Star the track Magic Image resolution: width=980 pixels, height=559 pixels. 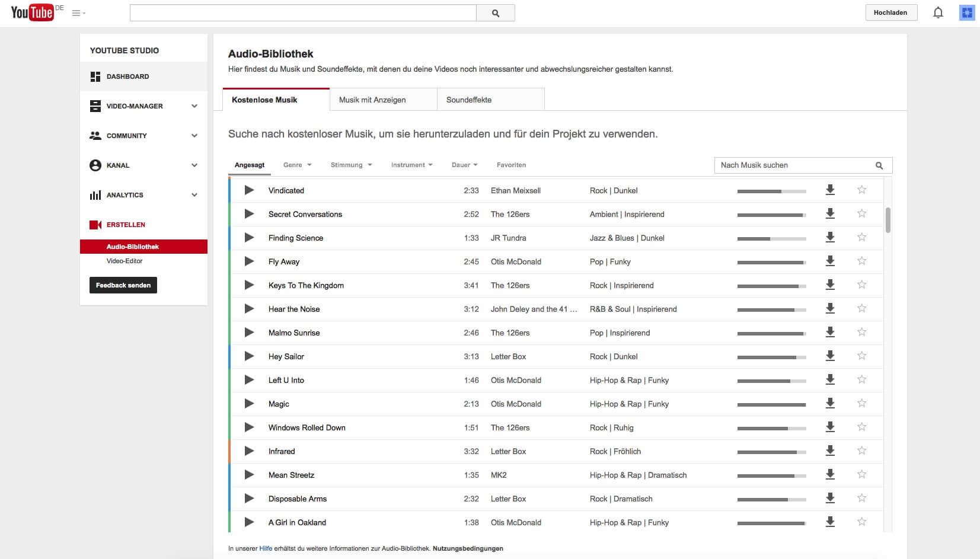click(x=861, y=403)
